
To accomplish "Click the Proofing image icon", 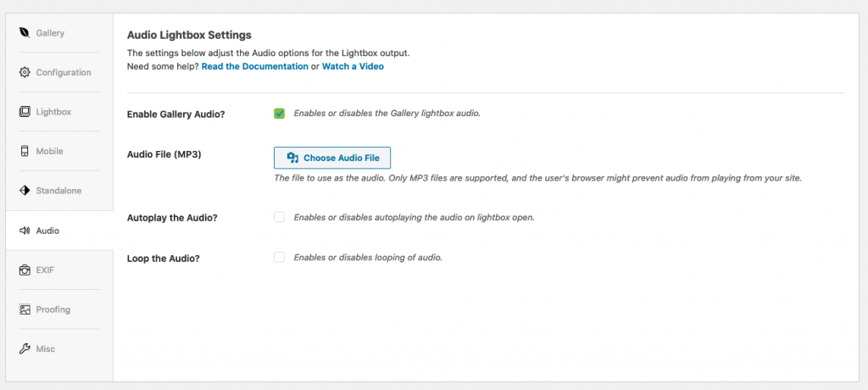I will pos(25,309).
